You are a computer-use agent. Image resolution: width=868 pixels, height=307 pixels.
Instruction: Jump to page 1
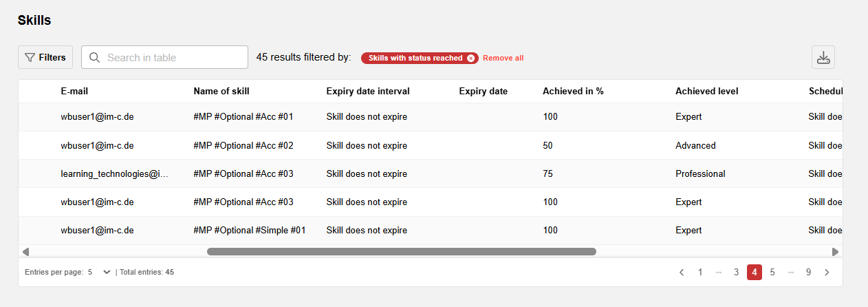(x=700, y=273)
